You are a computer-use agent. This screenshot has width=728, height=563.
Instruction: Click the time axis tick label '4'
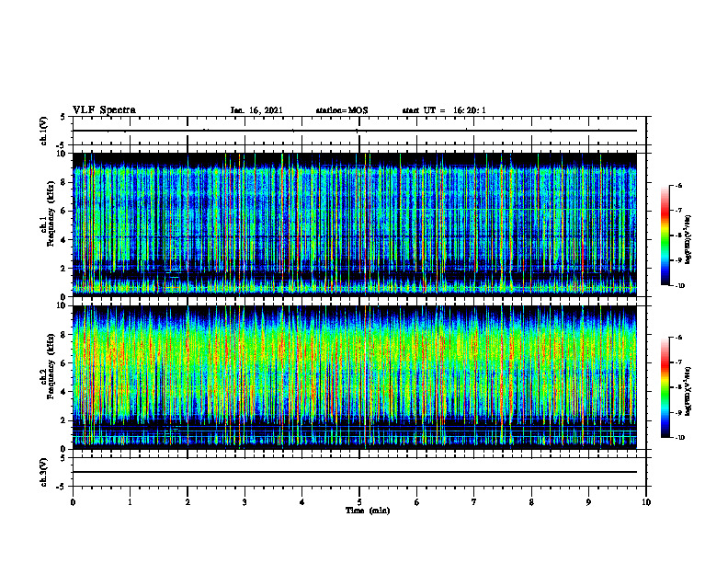[x=302, y=502]
